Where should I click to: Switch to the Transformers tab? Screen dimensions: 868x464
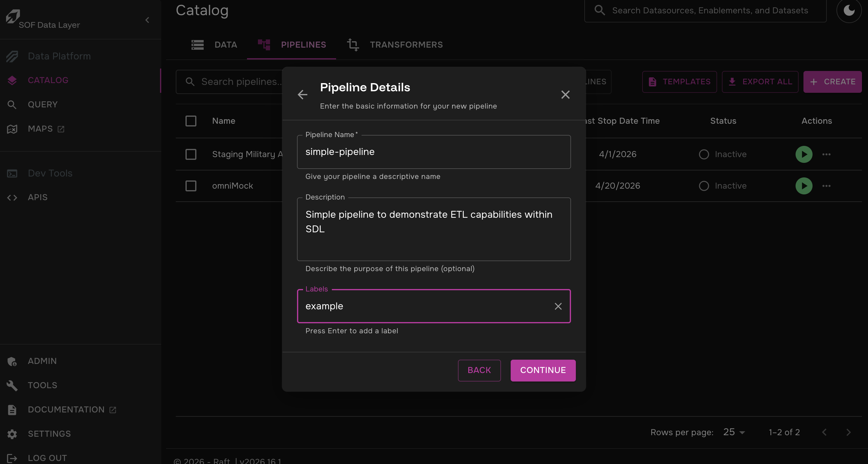pos(395,45)
